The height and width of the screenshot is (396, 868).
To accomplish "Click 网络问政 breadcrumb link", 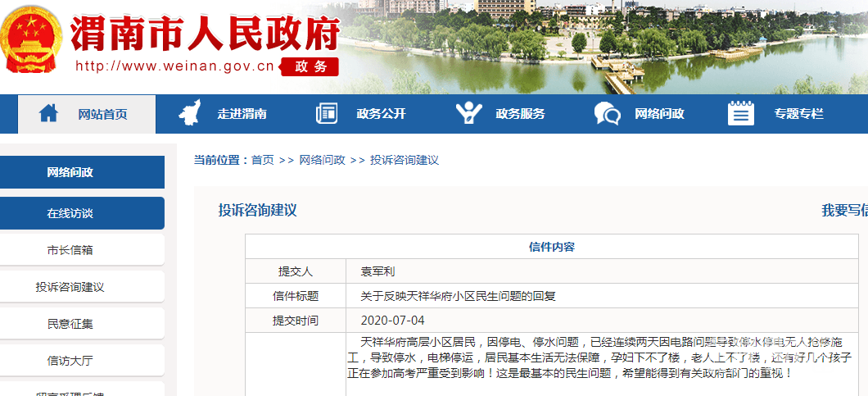I will pyautogui.click(x=322, y=160).
